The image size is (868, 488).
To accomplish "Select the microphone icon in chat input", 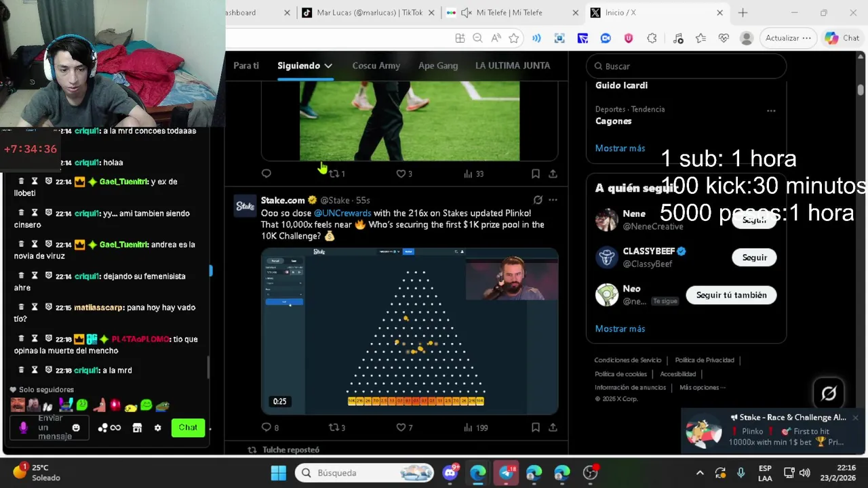I will click(x=24, y=428).
